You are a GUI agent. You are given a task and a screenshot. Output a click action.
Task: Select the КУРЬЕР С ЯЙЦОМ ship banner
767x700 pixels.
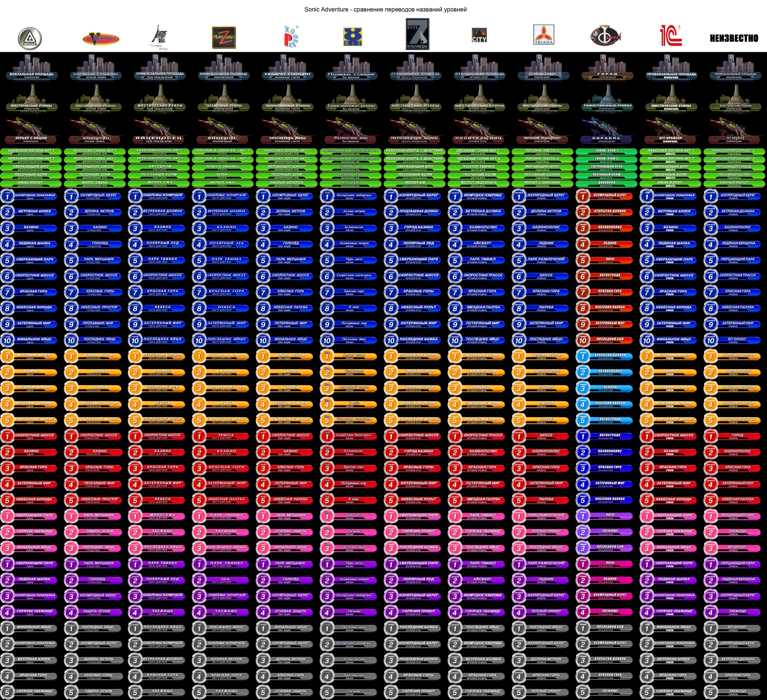click(31, 138)
